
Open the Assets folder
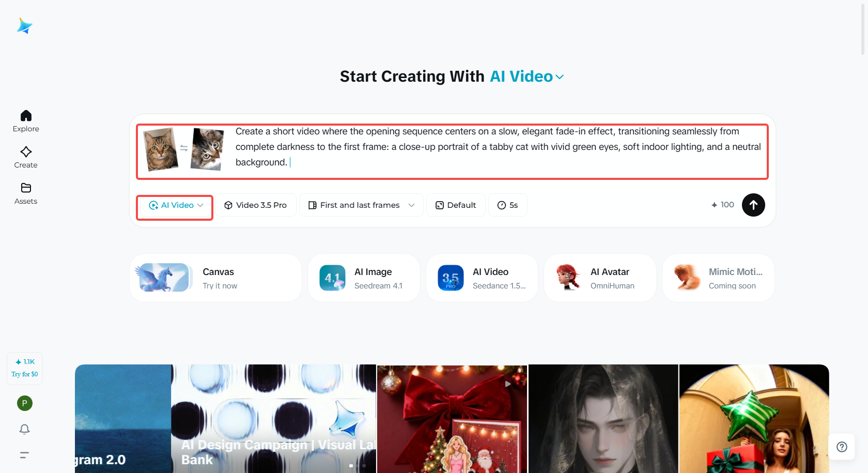point(26,194)
